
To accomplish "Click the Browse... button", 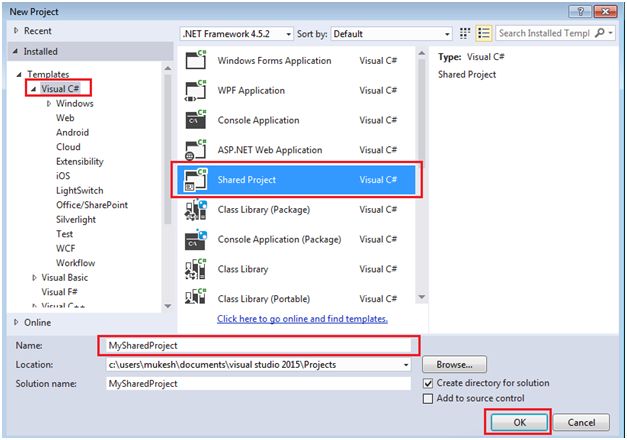I will coord(454,364).
